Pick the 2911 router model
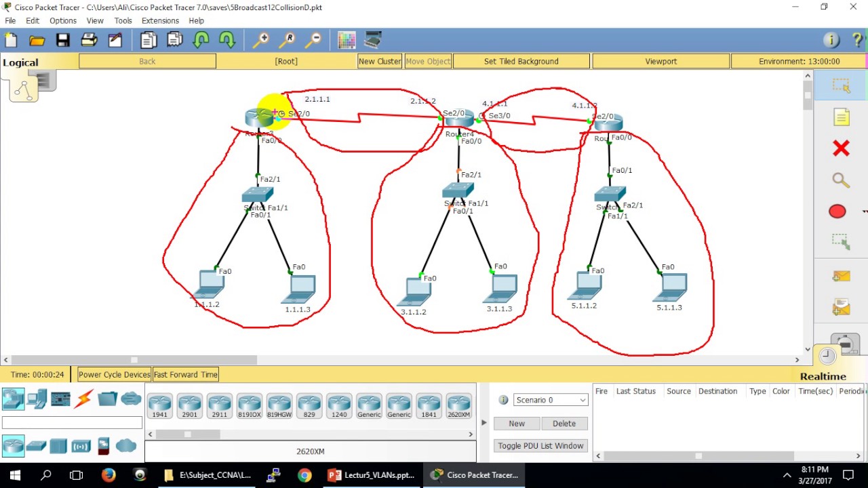The height and width of the screenshot is (488, 868). (x=220, y=406)
